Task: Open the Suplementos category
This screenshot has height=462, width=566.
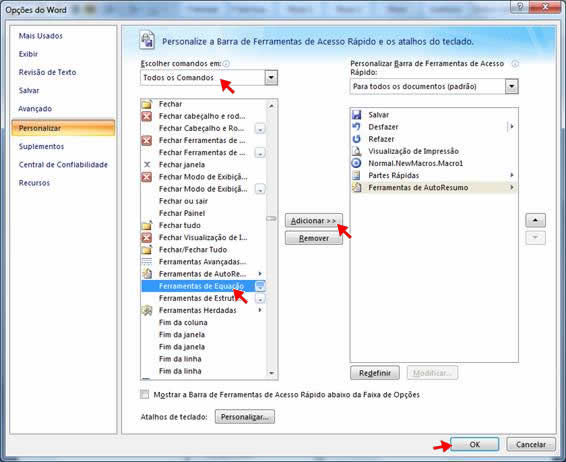Action: 41,147
